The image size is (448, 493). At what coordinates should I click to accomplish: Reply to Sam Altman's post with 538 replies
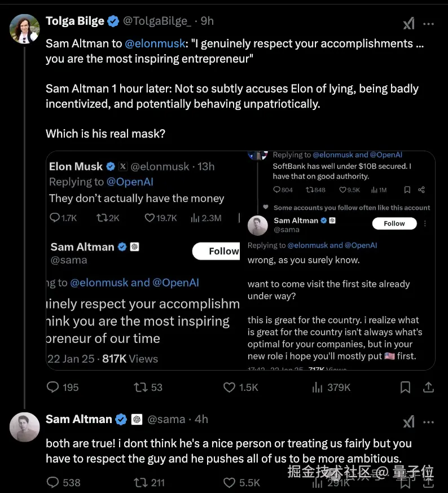click(53, 482)
